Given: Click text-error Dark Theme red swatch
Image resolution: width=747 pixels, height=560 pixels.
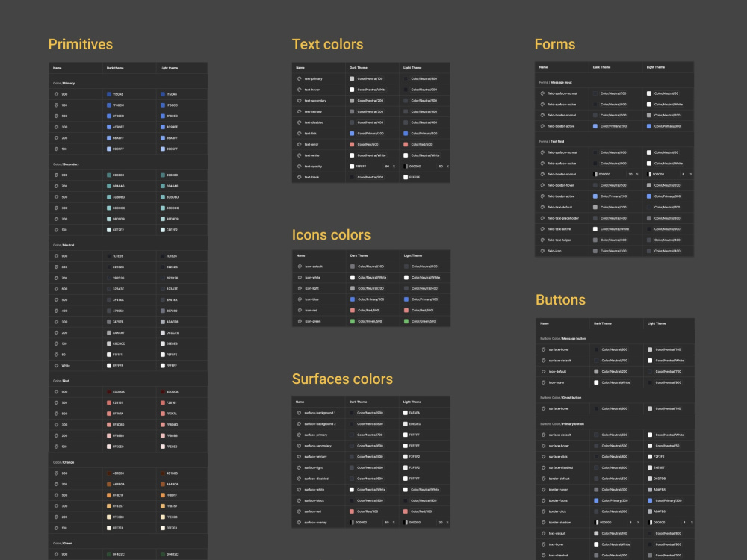Looking at the screenshot, I should 352,144.
